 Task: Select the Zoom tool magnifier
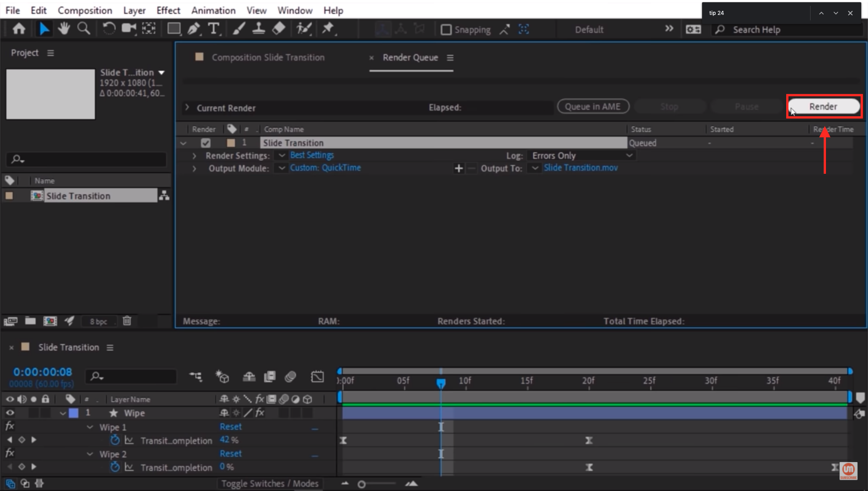[84, 29]
